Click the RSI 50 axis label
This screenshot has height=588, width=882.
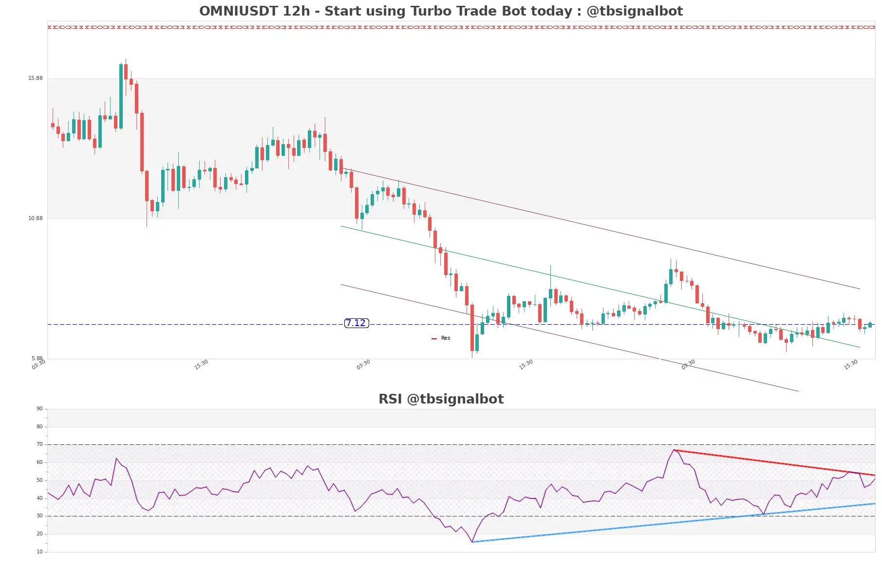[39, 480]
